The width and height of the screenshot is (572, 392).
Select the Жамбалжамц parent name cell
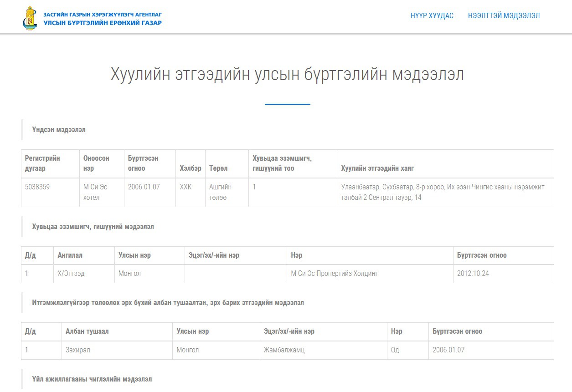coord(323,350)
